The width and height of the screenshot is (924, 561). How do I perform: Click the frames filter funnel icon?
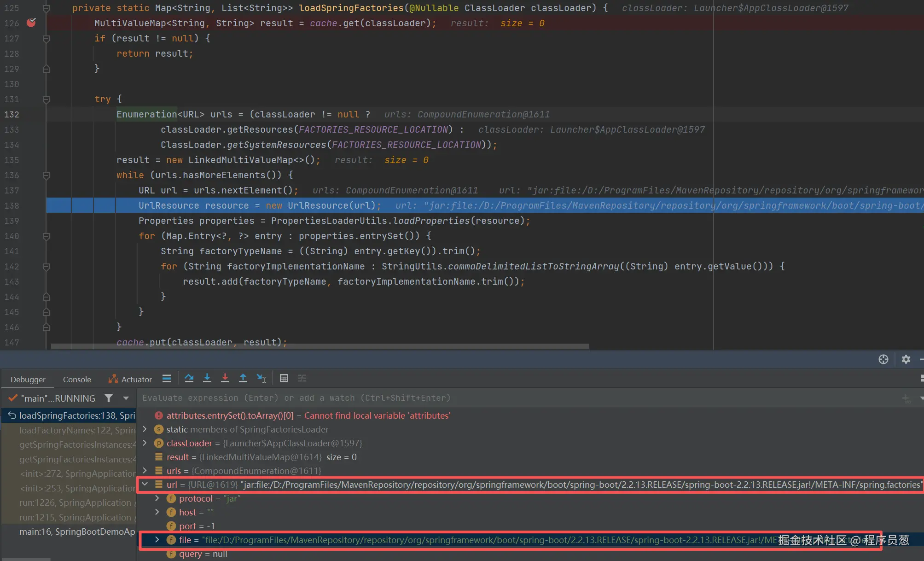(x=109, y=398)
